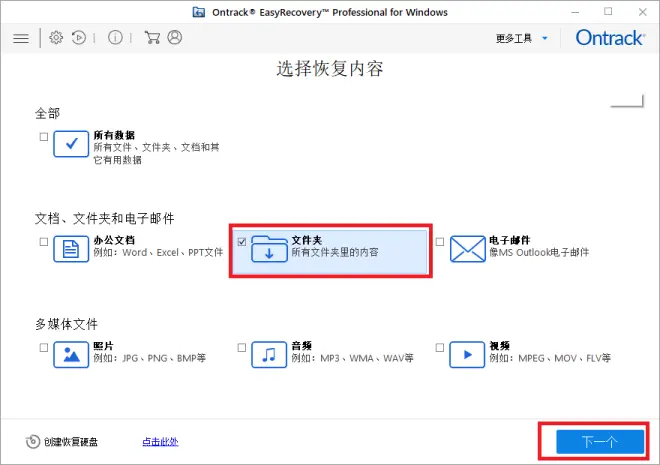Screen dimensions: 660x465
Task: Click the 下一个 button
Action: pyautogui.click(x=600, y=442)
